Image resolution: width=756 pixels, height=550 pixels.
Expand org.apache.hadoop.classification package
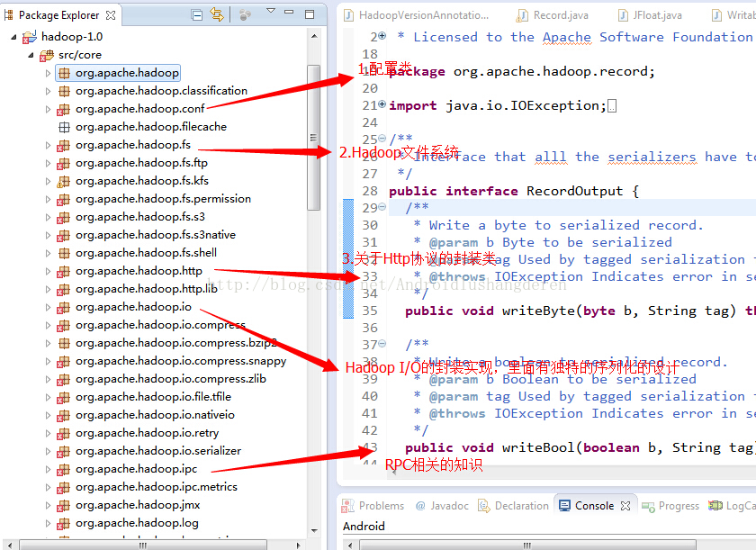[48, 91]
